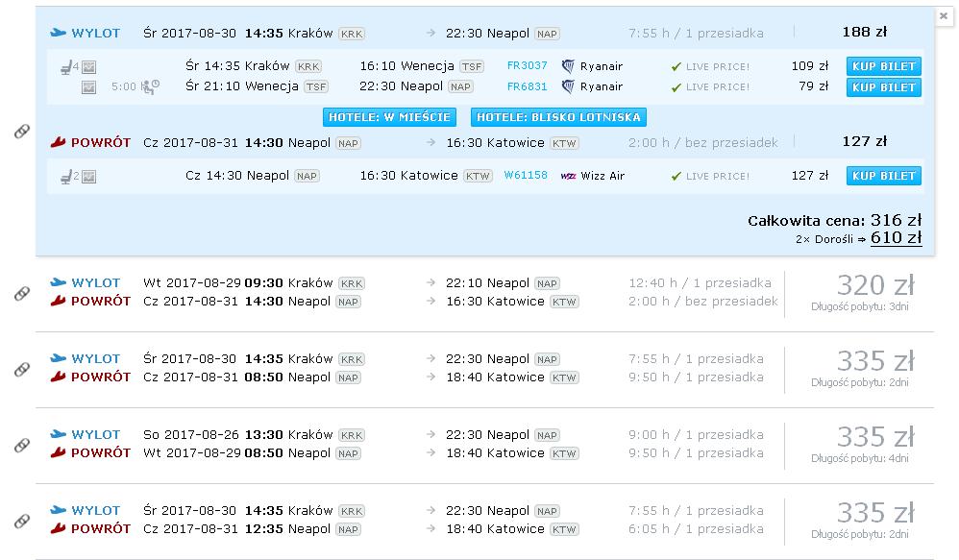The height and width of the screenshot is (560, 959).
Task: Close the expanded flight details panel
Action: pos(943,16)
